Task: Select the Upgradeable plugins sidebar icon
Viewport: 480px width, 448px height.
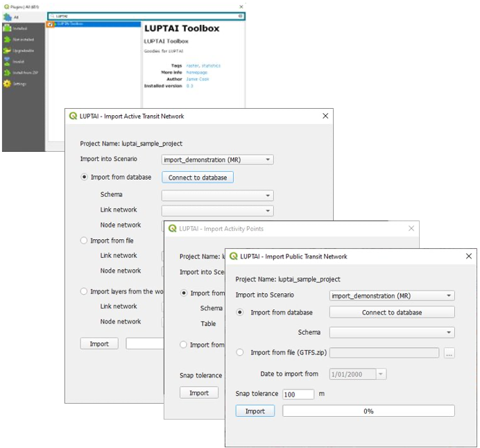Action: pyautogui.click(x=7, y=51)
